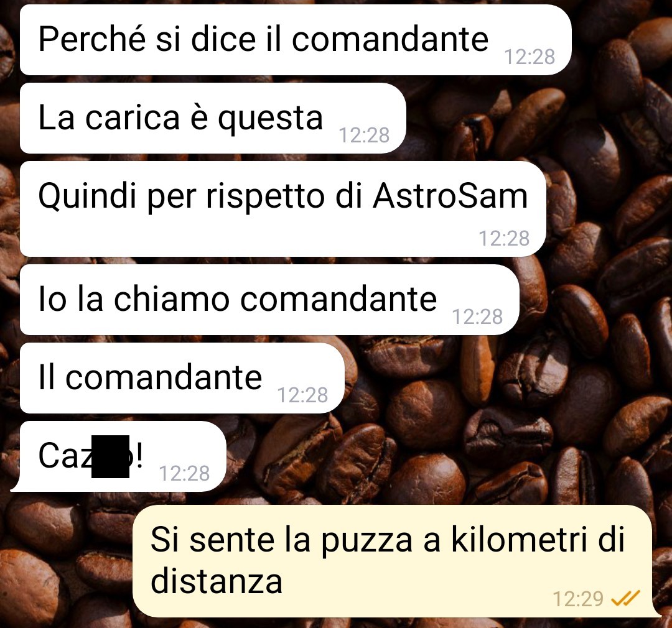Tap the 12:28 timestamp on the first message
The image size is (672, 628).
pyautogui.click(x=530, y=57)
